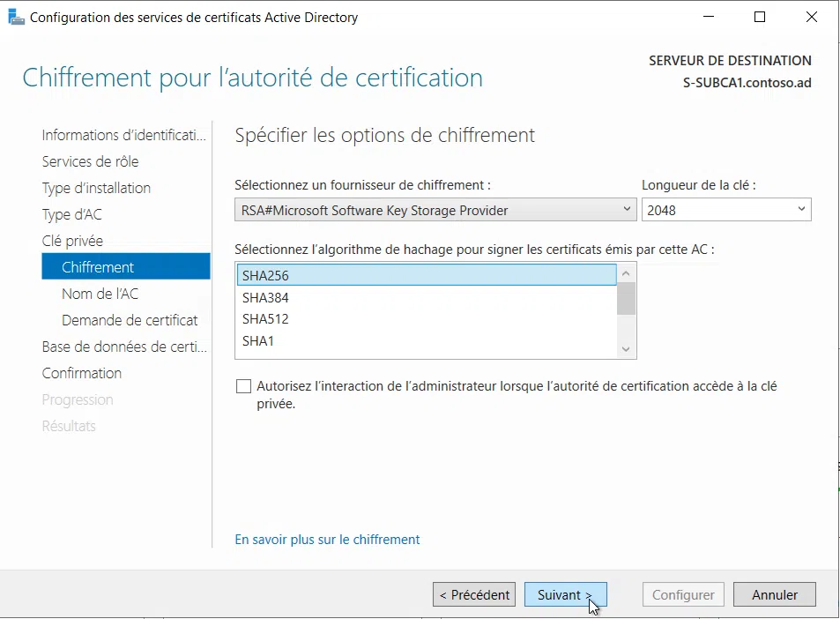Click the Suivant button
Viewport: 840px width, 619px height.
click(565, 594)
